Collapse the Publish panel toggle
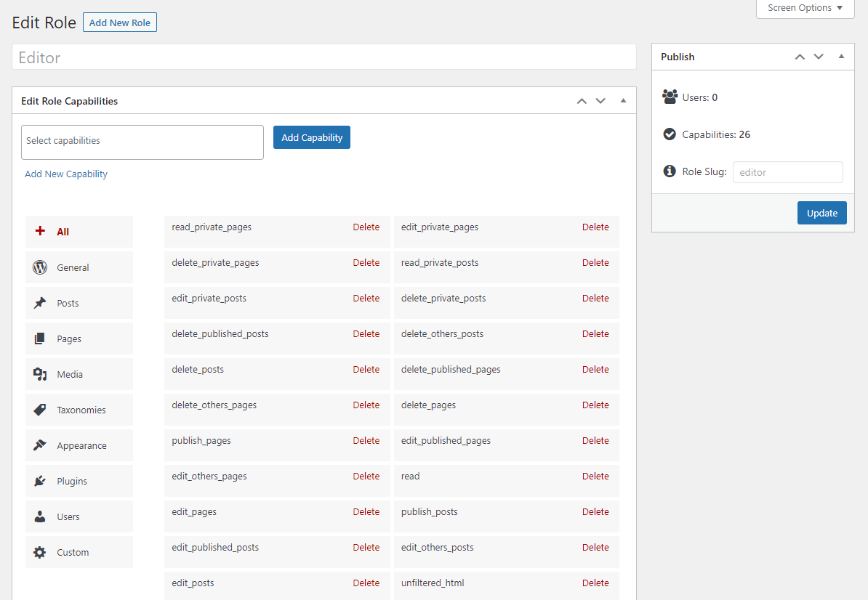 click(x=841, y=57)
